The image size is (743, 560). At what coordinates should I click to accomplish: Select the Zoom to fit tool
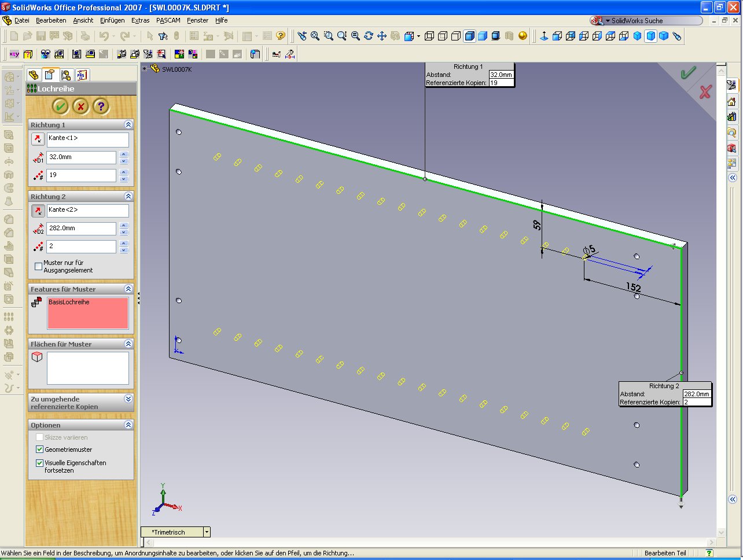pyautogui.click(x=315, y=36)
